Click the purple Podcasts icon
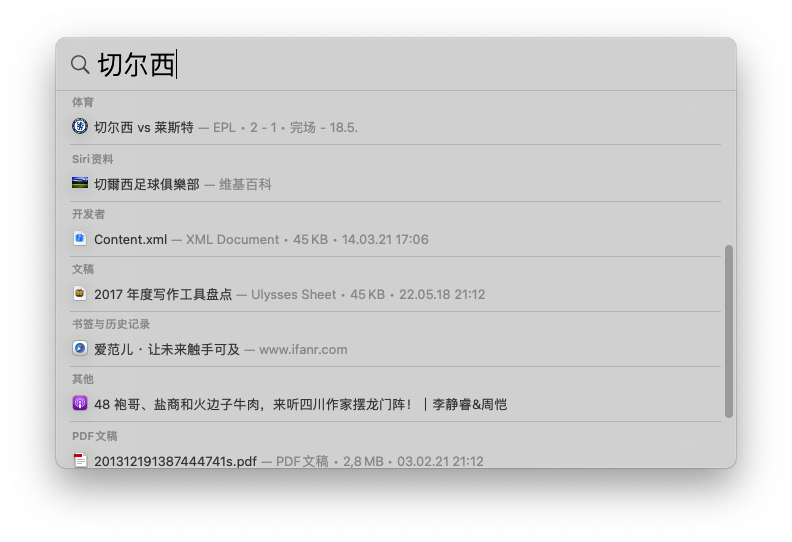 [80, 403]
